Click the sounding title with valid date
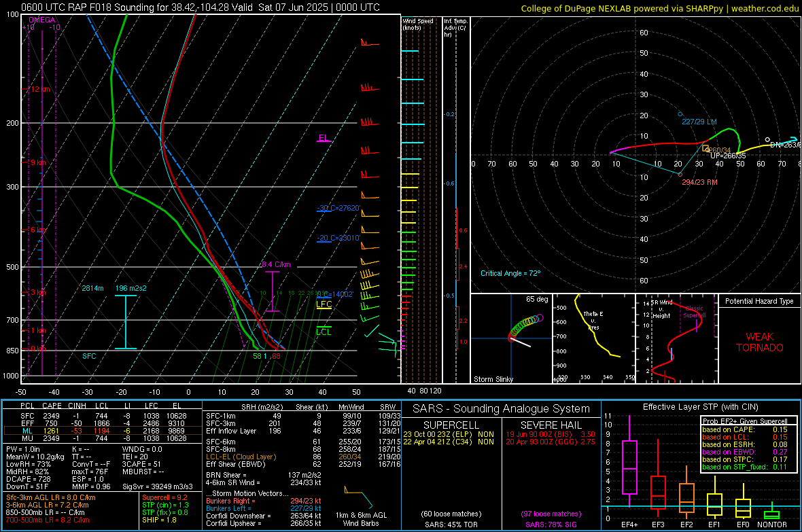Screen dimensions: 802x532 [201, 7]
